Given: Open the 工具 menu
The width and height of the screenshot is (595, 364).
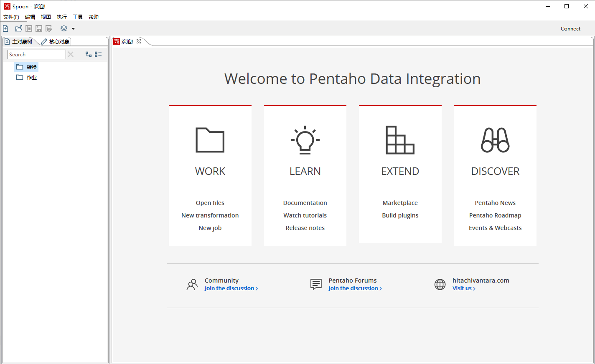Looking at the screenshot, I should click(78, 17).
